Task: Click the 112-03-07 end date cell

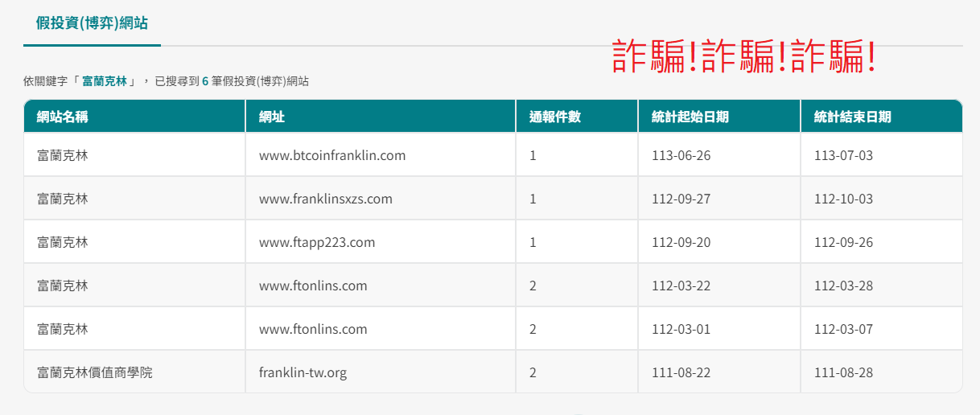Action: coord(843,329)
